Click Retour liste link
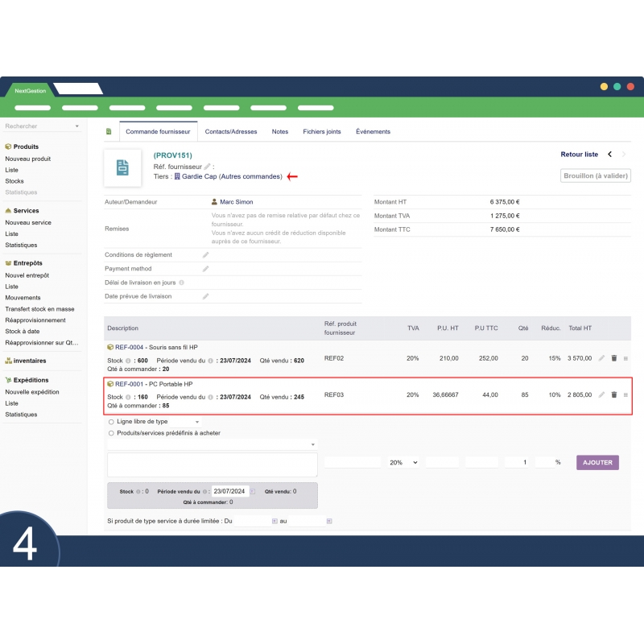644x644 pixels. click(x=579, y=155)
